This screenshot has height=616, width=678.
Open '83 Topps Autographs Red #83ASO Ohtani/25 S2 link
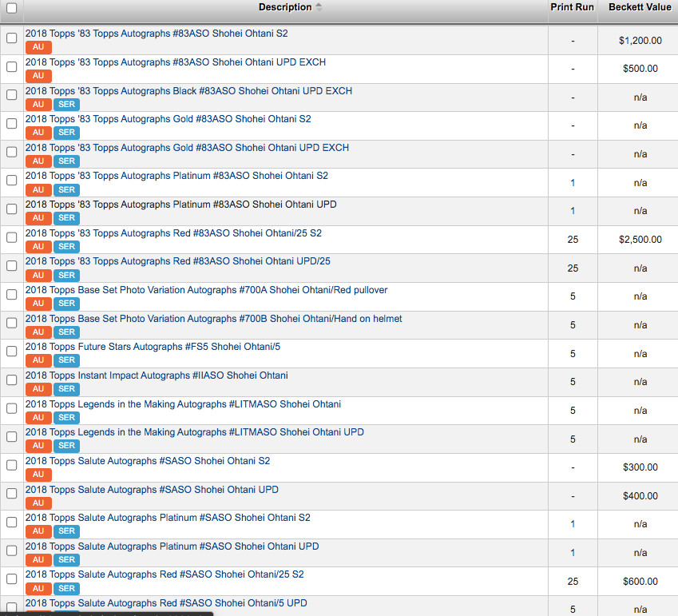click(x=173, y=233)
